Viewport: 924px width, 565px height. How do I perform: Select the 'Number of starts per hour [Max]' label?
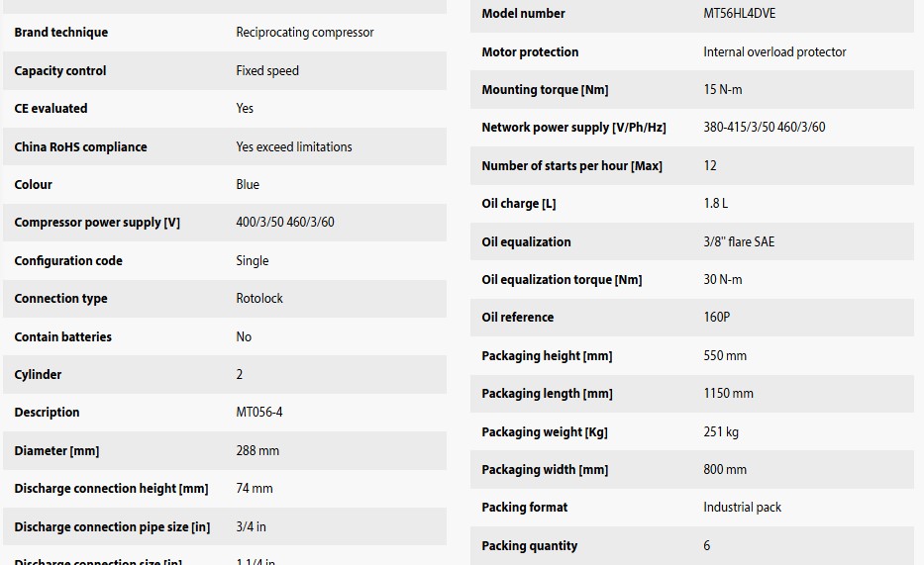571,166
